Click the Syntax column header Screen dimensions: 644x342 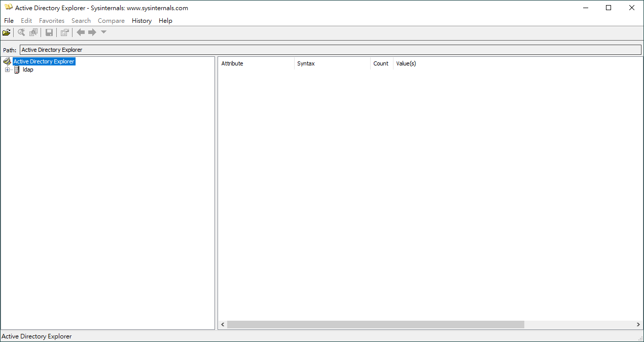pyautogui.click(x=306, y=63)
